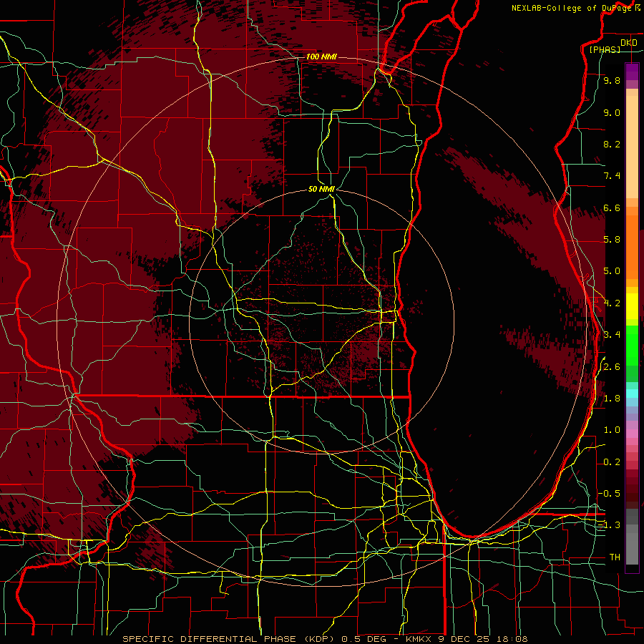Click the 5.0 scale value
The width and height of the screenshot is (644, 644).
(612, 271)
